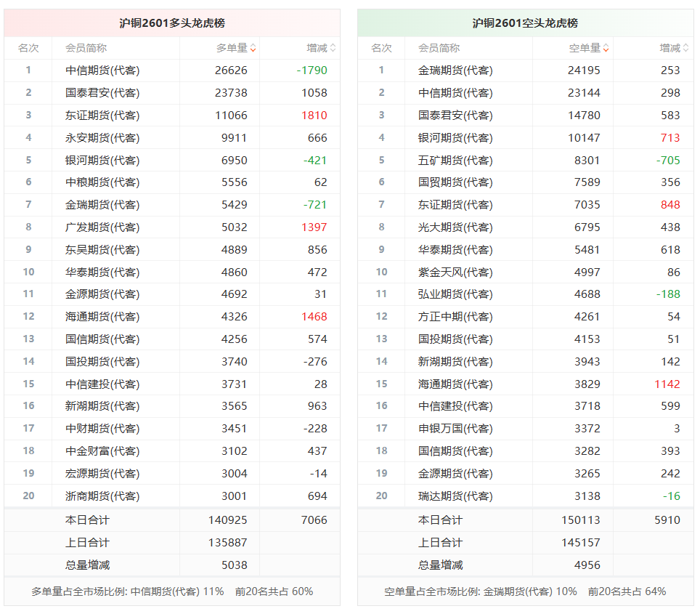700x614 pixels.
Task: Select 紫金天风(代客) row
Action: point(526,272)
